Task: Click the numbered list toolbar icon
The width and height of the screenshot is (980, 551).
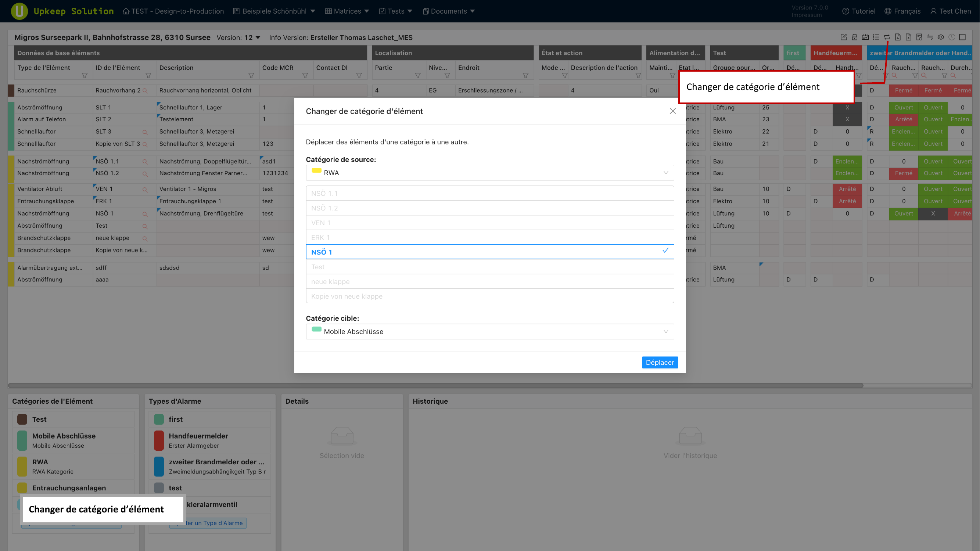Action: (x=876, y=37)
